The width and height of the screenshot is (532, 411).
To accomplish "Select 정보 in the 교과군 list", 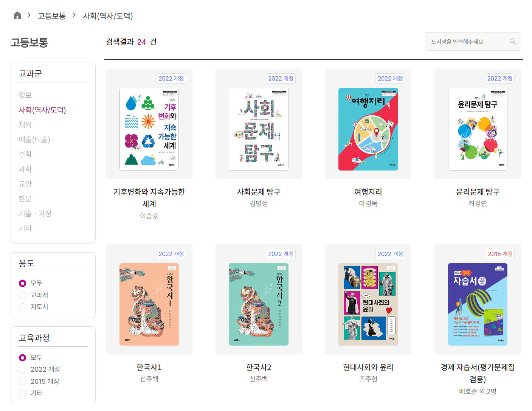I will tap(25, 95).
